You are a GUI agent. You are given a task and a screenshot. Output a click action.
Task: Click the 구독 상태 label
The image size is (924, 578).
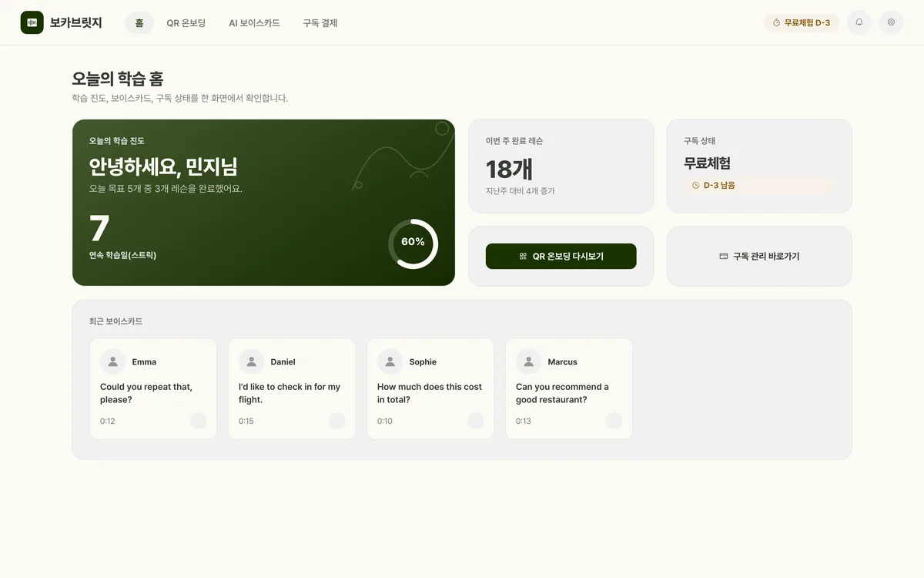pos(699,141)
